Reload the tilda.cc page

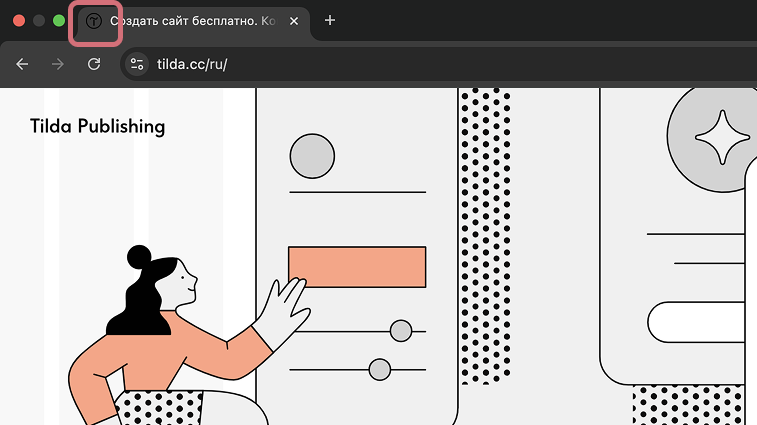tap(94, 64)
